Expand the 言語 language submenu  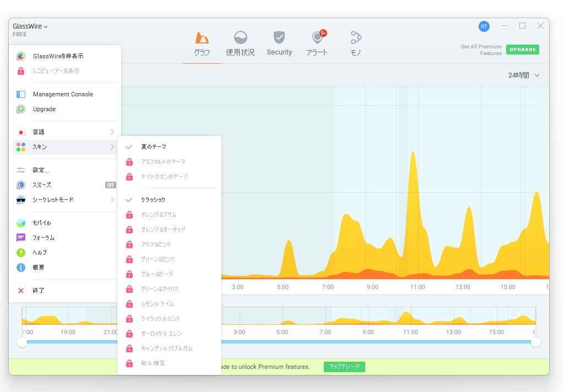(x=65, y=132)
